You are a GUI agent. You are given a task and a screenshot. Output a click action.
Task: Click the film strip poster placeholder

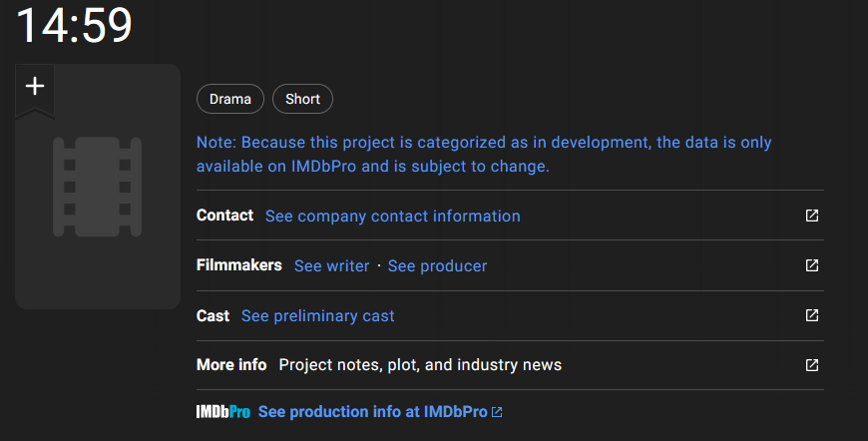[x=98, y=187]
